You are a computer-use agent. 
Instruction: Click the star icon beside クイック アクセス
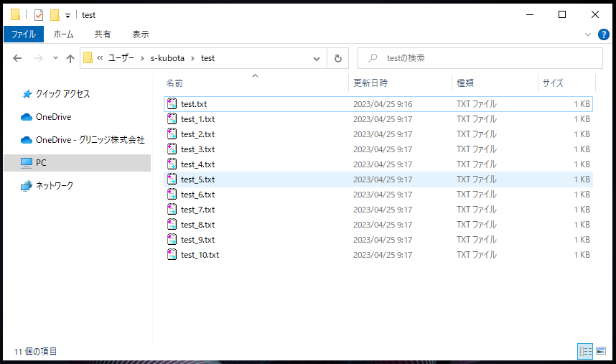tap(27, 94)
